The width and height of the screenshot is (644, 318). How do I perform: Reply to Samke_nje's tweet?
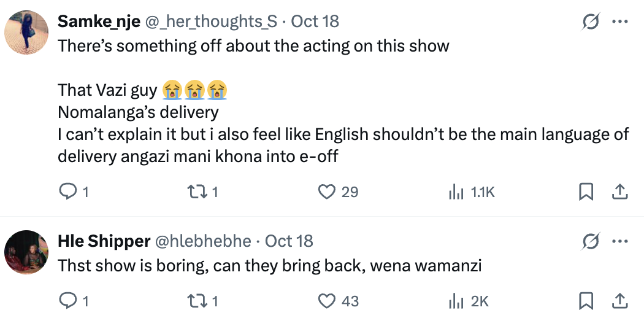click(x=66, y=192)
